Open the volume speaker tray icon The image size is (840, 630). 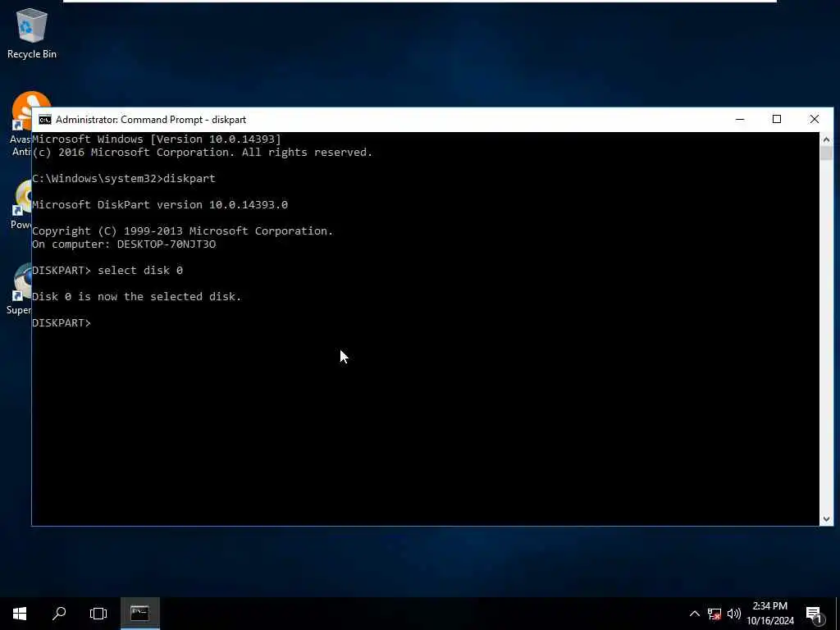(x=734, y=614)
